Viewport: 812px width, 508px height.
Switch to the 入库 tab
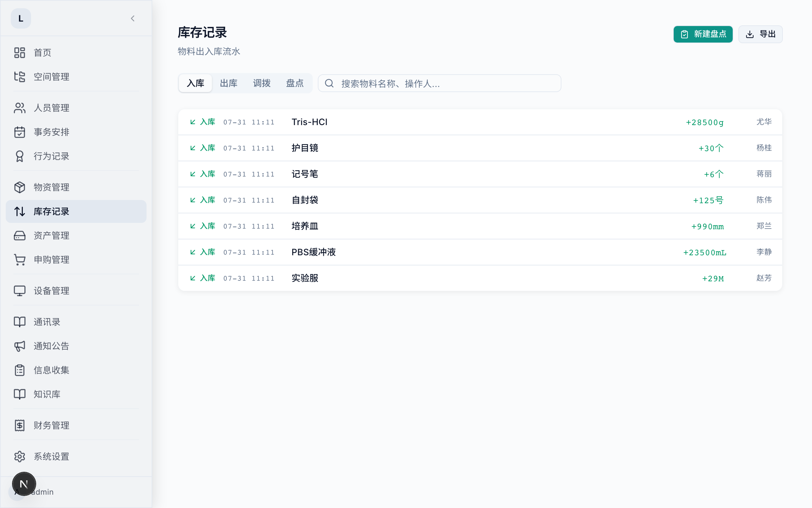pyautogui.click(x=195, y=83)
